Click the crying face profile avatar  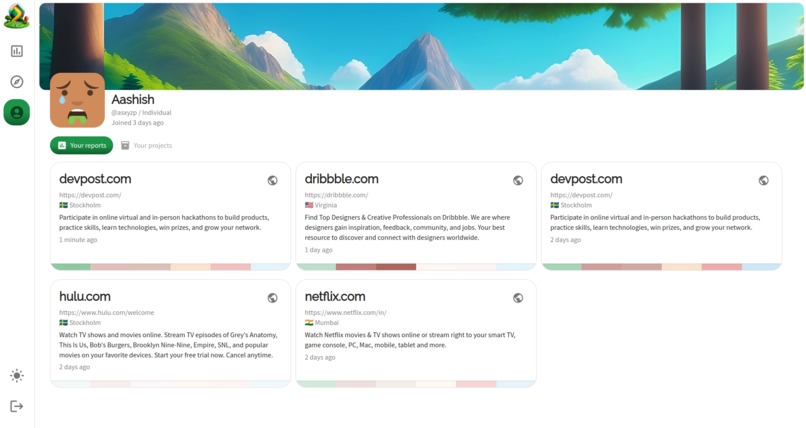coord(77,100)
